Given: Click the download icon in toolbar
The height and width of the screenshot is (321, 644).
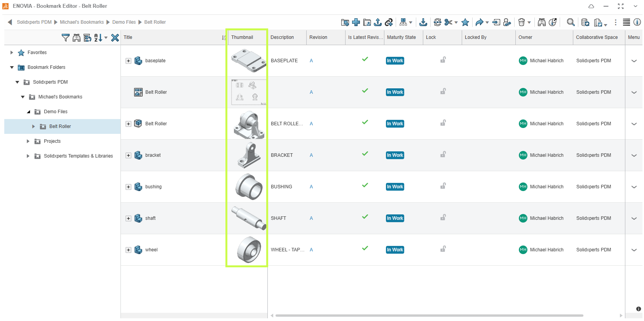Looking at the screenshot, I should point(423,23).
